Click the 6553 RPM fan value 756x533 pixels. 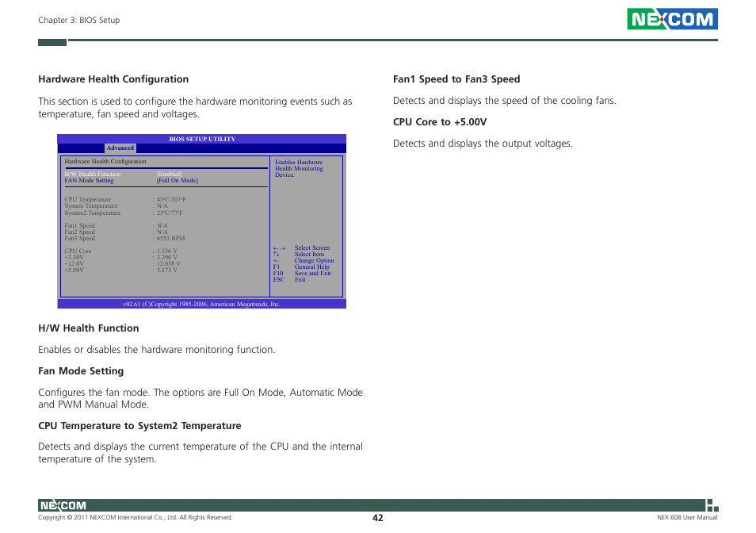coord(170,238)
